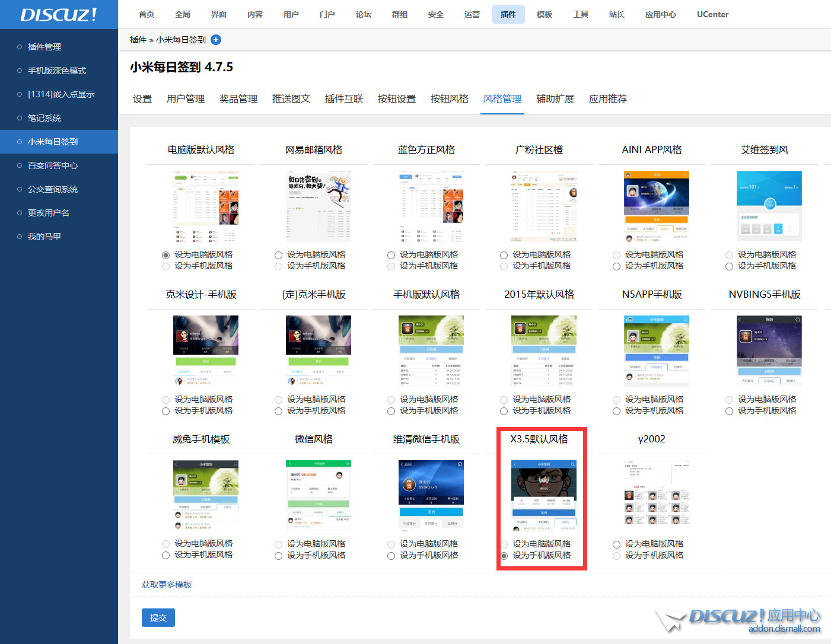The height and width of the screenshot is (644, 831).
Task: Open 百变问答中心 in the sidebar
Action: pyautogui.click(x=59, y=165)
